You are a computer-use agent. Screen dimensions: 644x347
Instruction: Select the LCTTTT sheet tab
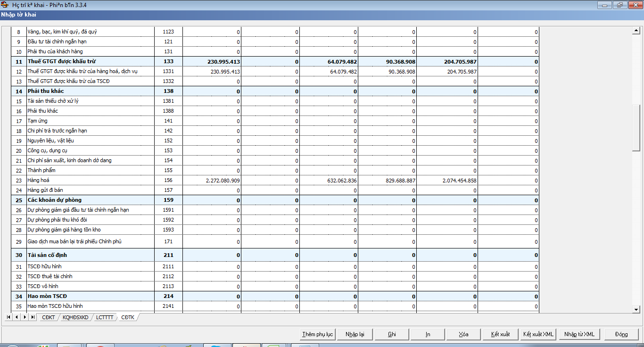[105, 317]
